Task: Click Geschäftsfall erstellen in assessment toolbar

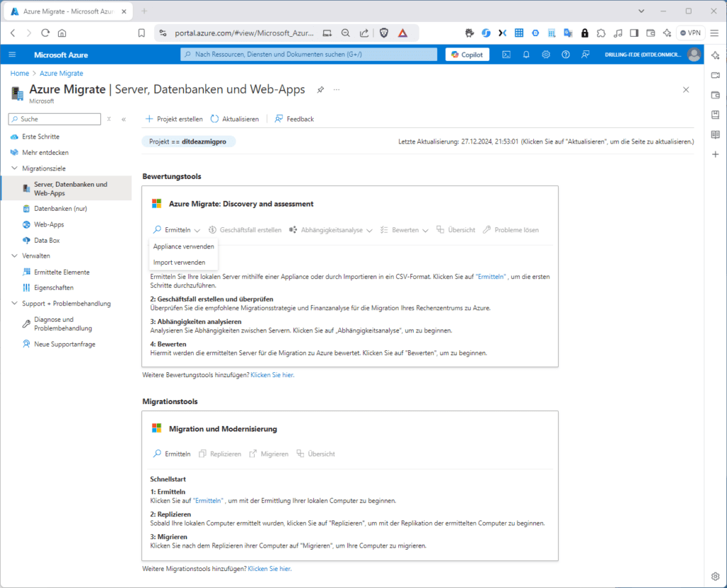Action: (245, 230)
